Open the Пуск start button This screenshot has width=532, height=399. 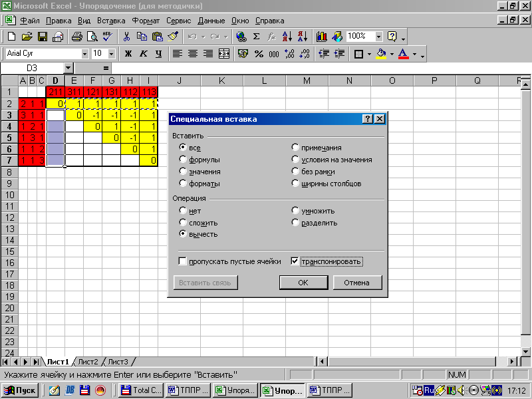[21, 390]
